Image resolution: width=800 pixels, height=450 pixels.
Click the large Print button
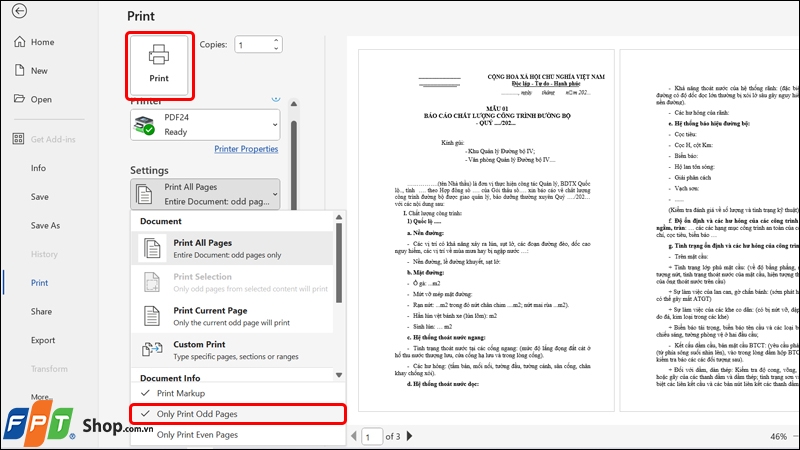tap(159, 65)
